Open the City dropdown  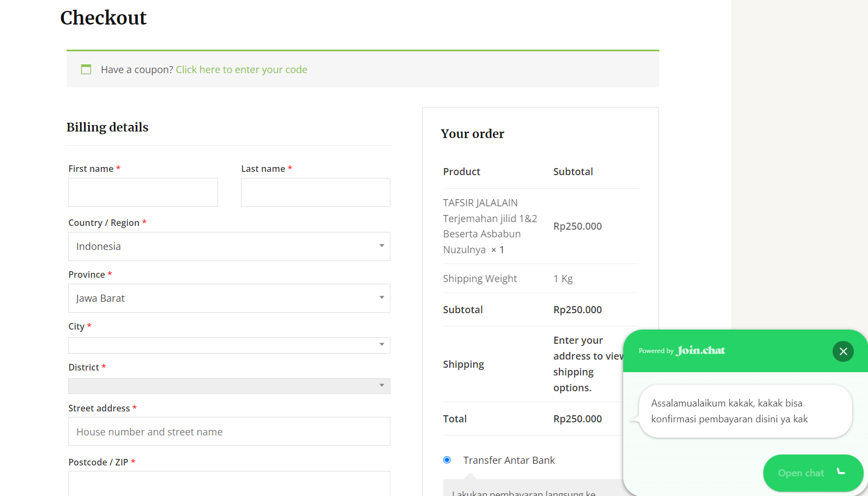coord(229,345)
